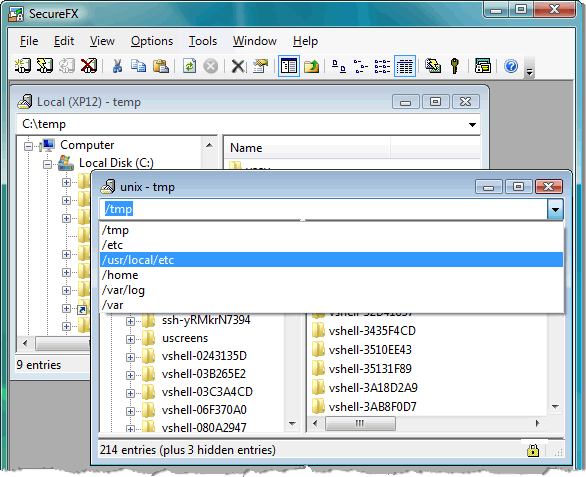
Task: Collapse the Local Disk (C:) node
Action: coord(47,164)
